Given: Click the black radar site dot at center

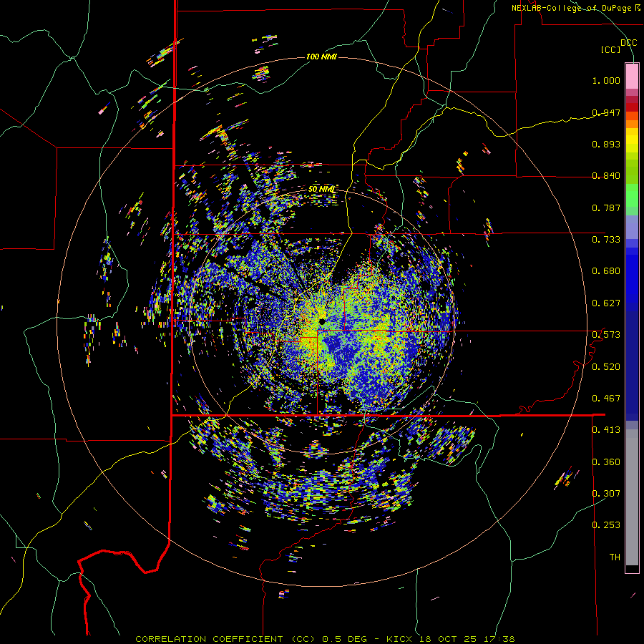Looking at the screenshot, I should click(x=322, y=321).
